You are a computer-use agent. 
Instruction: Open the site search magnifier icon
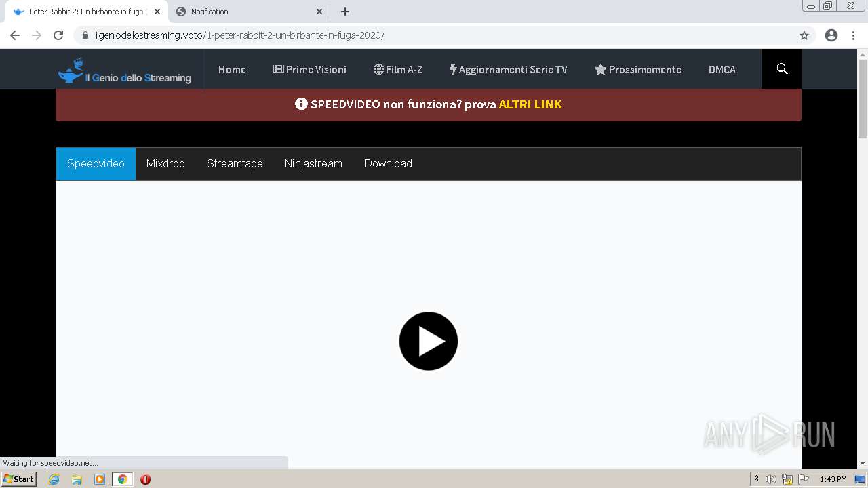(782, 69)
